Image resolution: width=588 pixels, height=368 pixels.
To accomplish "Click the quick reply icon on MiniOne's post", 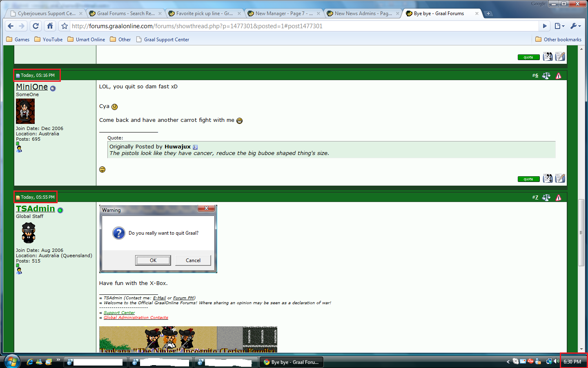I will [560, 179].
